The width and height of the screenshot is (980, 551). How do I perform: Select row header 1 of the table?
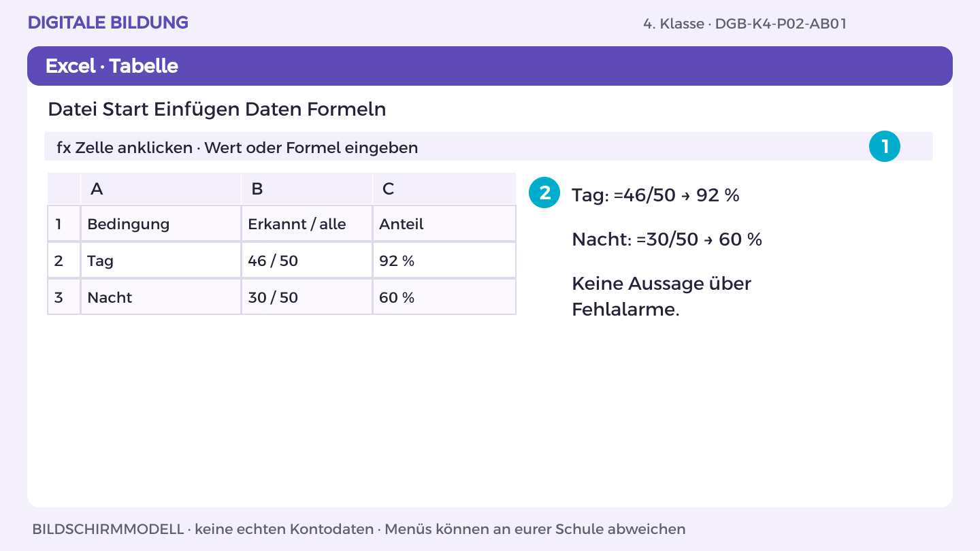[x=64, y=224]
